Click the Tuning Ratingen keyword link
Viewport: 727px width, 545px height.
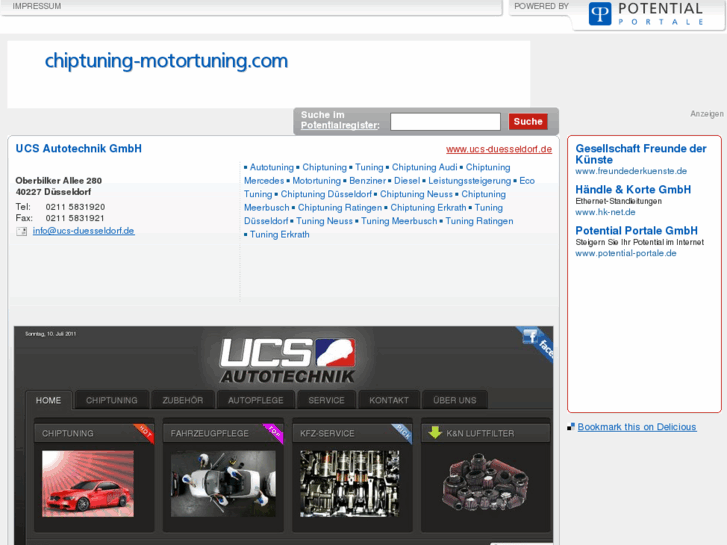pos(479,221)
